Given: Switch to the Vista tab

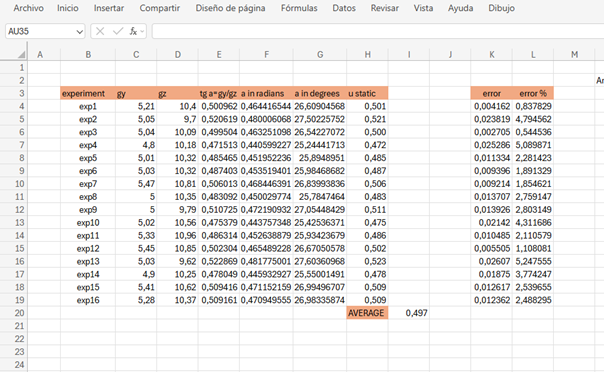Looking at the screenshot, I should 423,8.
